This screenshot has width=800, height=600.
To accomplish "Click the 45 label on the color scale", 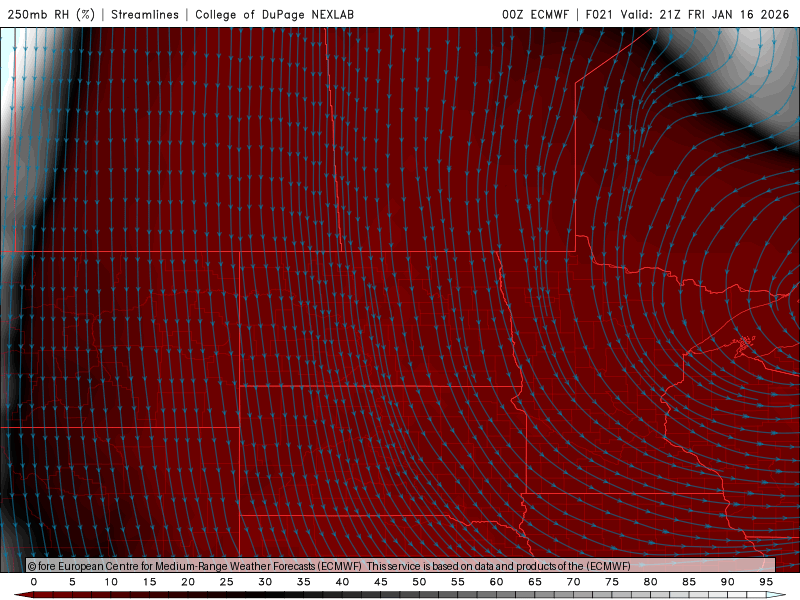I will 381,582.
